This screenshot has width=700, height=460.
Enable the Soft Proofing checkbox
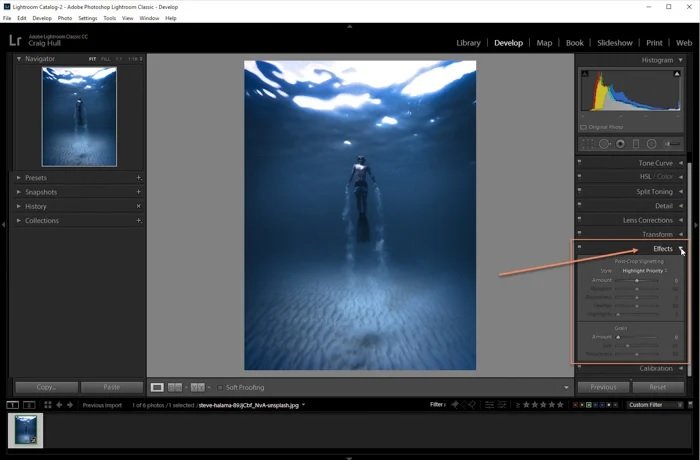click(x=220, y=387)
